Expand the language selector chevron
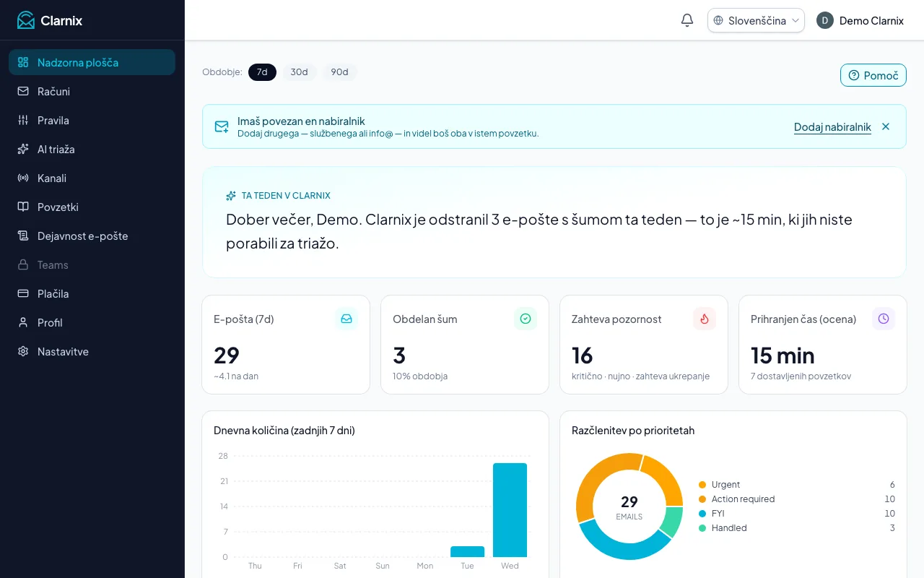The width and height of the screenshot is (924, 578). click(x=796, y=20)
